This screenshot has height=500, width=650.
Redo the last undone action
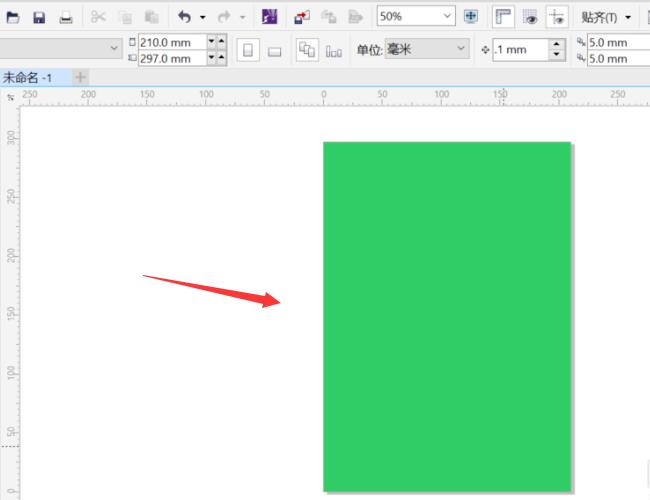[224, 17]
